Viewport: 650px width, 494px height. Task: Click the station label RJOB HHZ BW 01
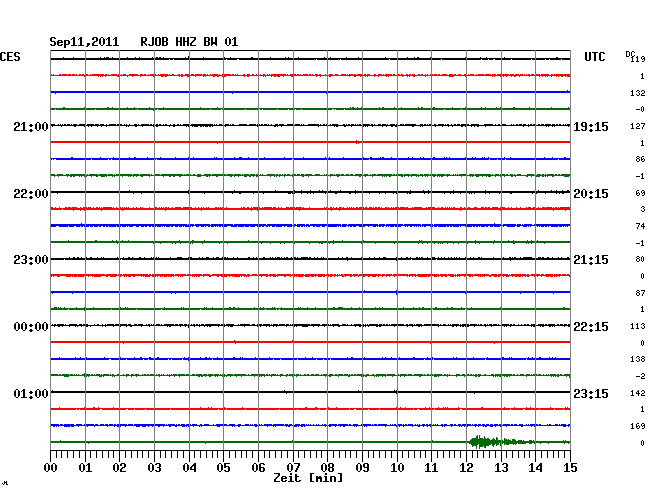click(x=189, y=42)
